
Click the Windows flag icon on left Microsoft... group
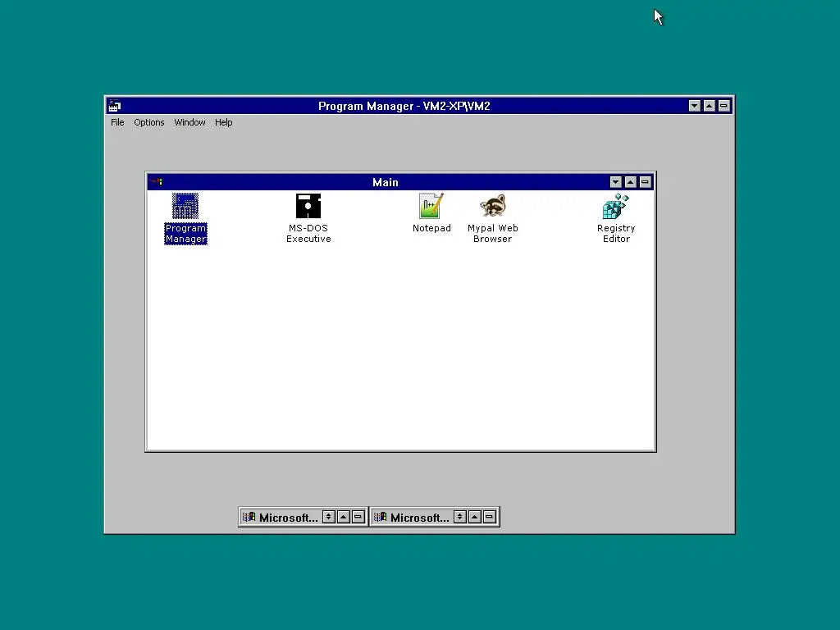(249, 517)
